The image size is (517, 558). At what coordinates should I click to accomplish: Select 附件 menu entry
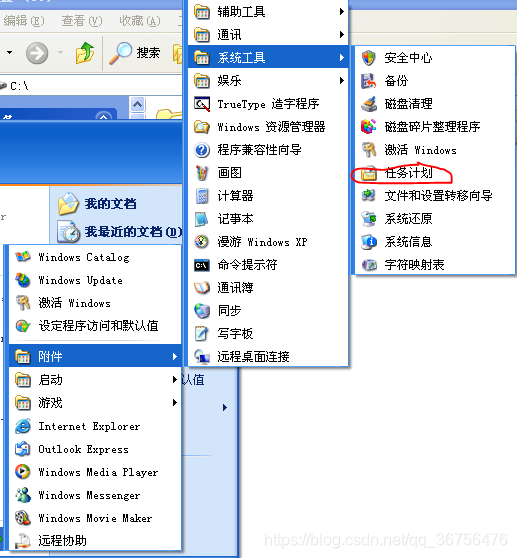[x=95, y=356]
